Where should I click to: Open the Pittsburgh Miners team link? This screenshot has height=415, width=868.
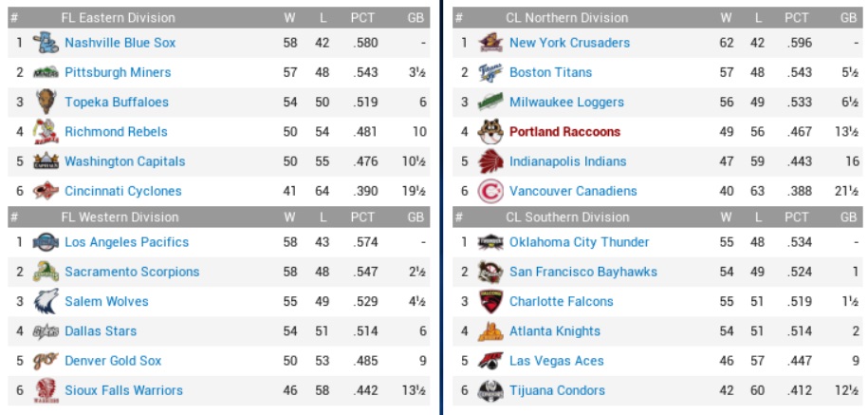118,72
